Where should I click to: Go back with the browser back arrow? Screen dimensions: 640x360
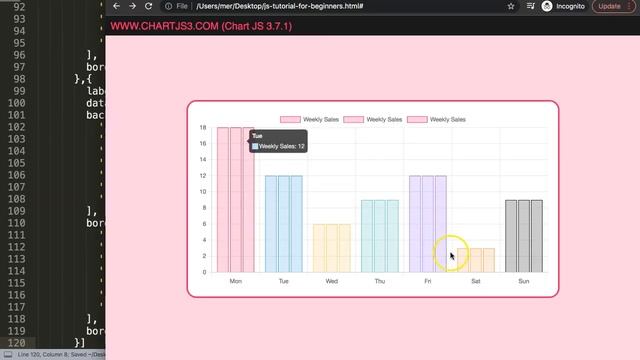pos(116,6)
